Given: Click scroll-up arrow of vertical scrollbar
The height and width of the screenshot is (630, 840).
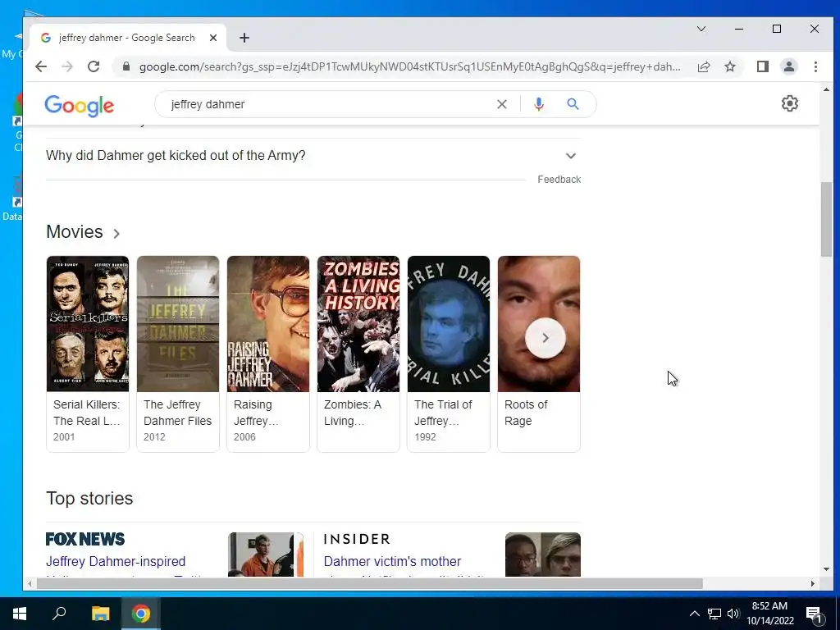Looking at the screenshot, I should coord(825,89).
